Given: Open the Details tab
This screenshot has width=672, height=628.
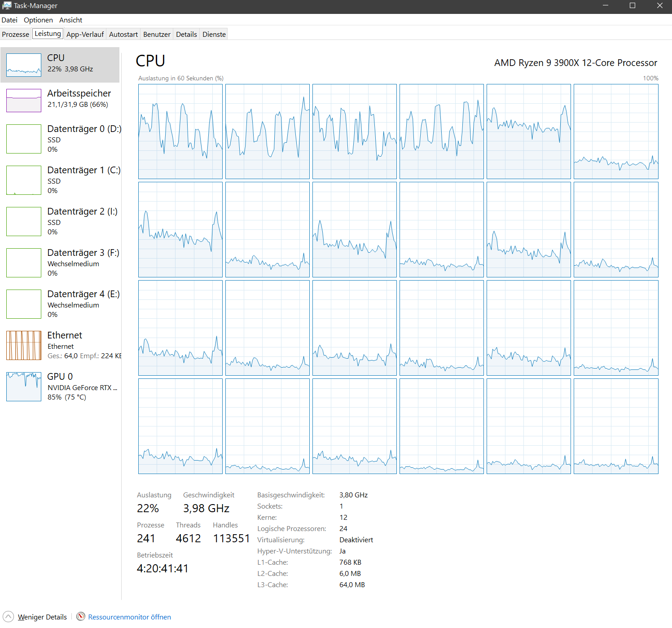Looking at the screenshot, I should click(186, 34).
